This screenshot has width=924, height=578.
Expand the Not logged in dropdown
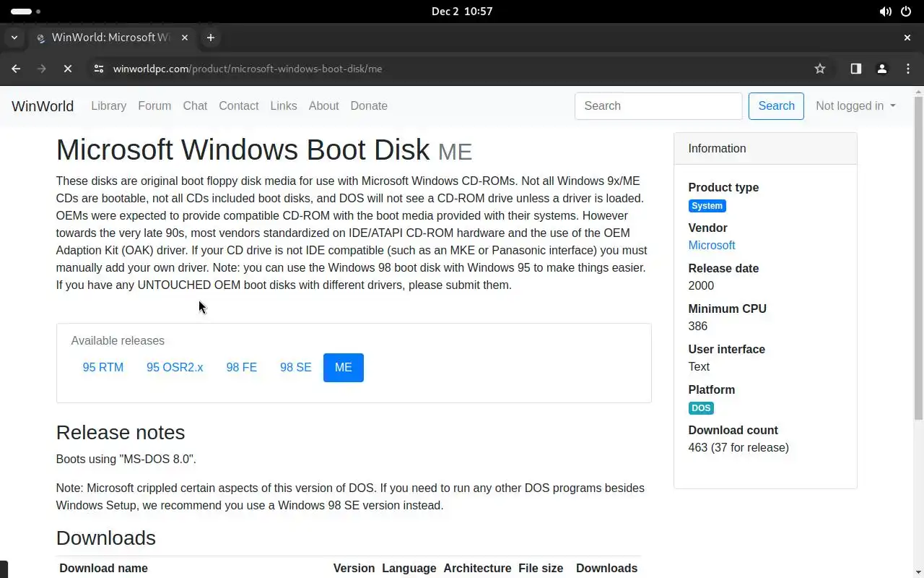point(855,105)
